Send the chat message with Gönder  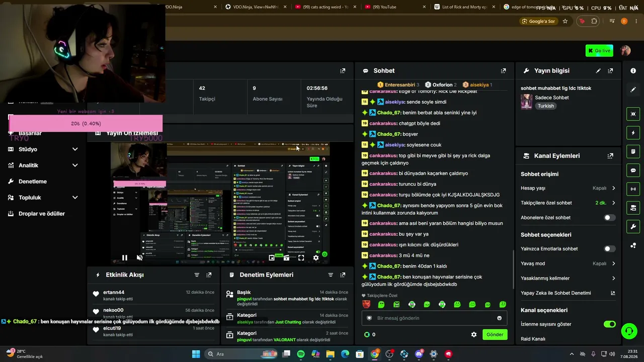(495, 334)
